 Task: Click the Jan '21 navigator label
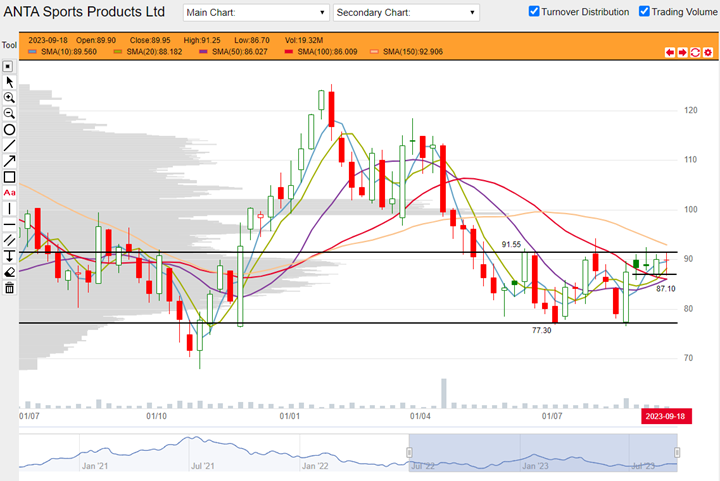click(95, 466)
